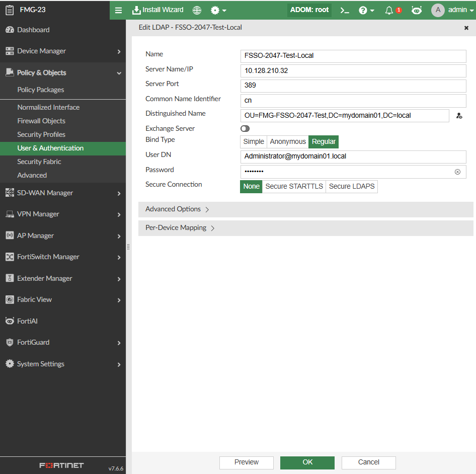Select Regular bind type
This screenshot has height=474, width=476.
click(324, 142)
